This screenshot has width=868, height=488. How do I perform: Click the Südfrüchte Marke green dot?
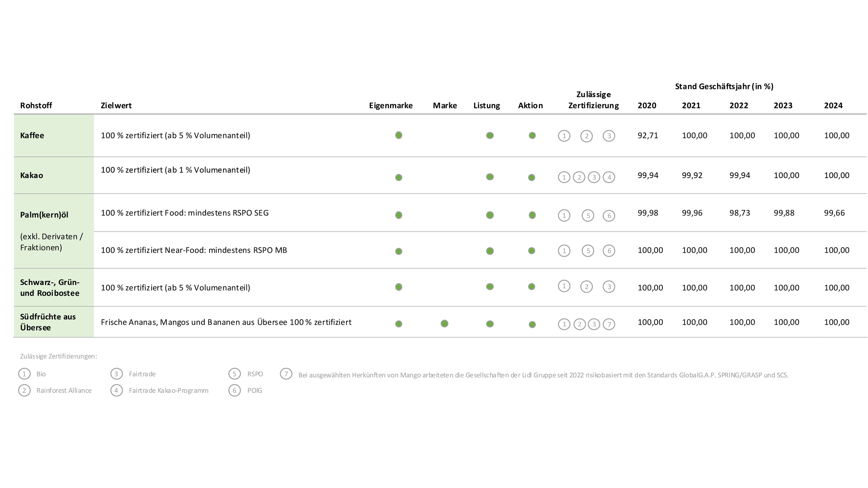tap(444, 323)
